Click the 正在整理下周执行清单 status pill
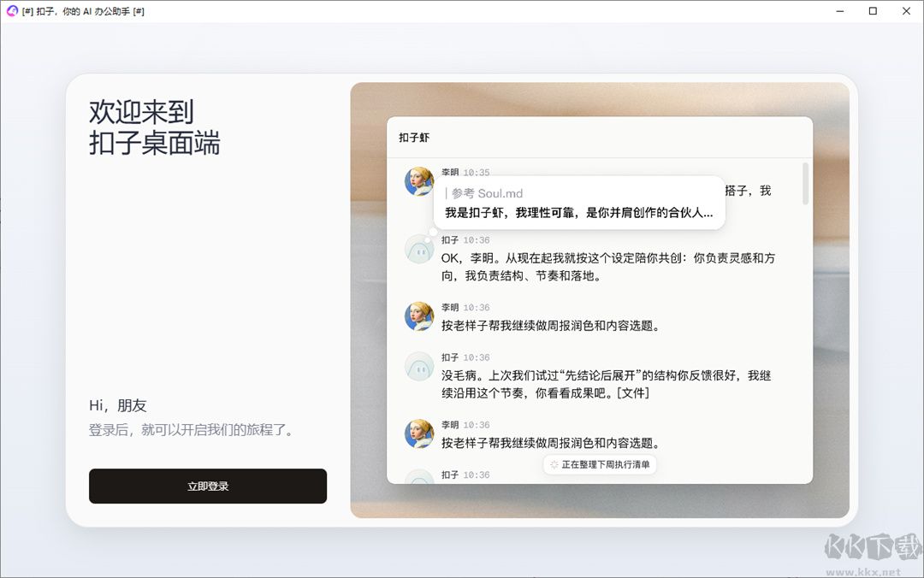The height and width of the screenshot is (578, 924). coord(599,464)
